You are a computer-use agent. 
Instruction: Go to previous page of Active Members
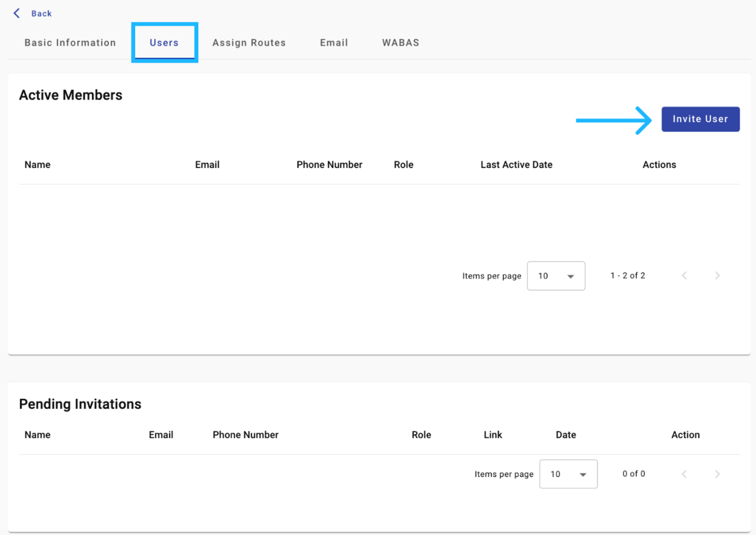click(x=684, y=276)
